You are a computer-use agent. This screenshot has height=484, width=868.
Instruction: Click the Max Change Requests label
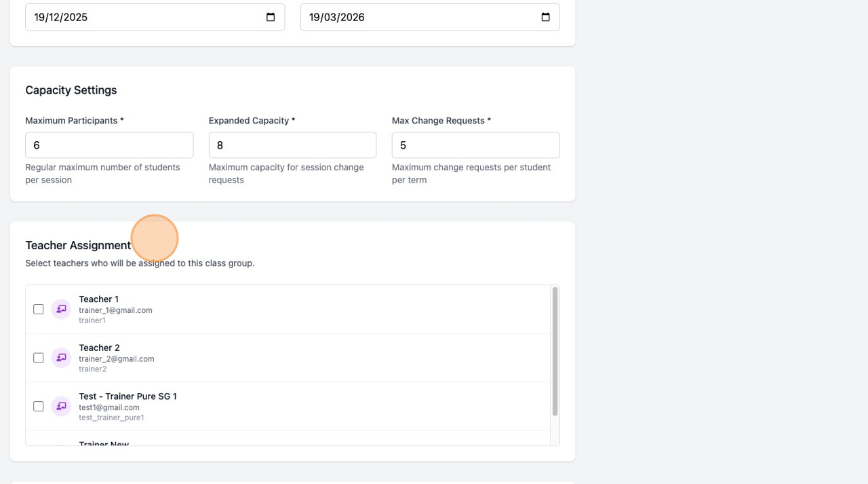click(x=441, y=121)
